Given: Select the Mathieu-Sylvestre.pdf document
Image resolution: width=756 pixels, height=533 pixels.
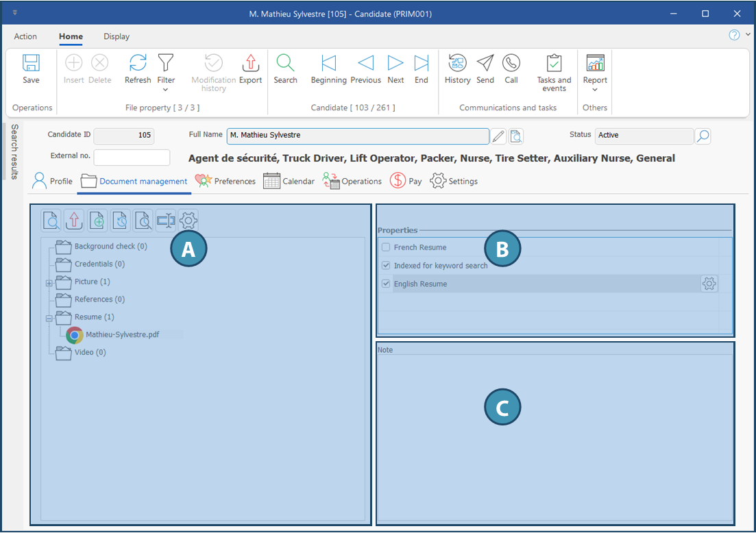Looking at the screenshot, I should [122, 335].
